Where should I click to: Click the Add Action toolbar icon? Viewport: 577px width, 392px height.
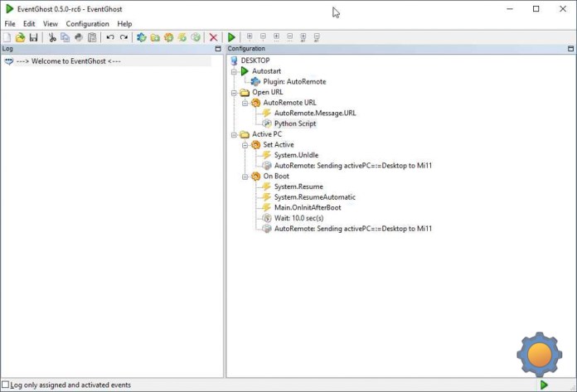coord(196,37)
